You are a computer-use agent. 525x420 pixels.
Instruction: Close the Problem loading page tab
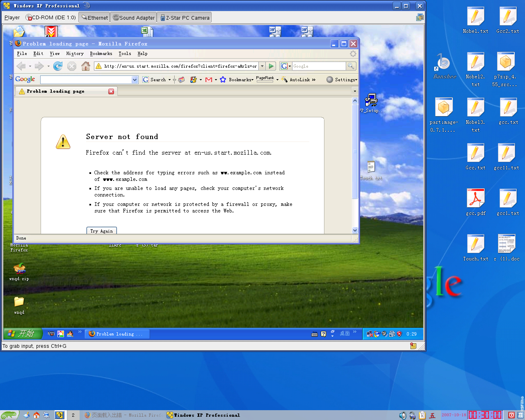coord(111,91)
